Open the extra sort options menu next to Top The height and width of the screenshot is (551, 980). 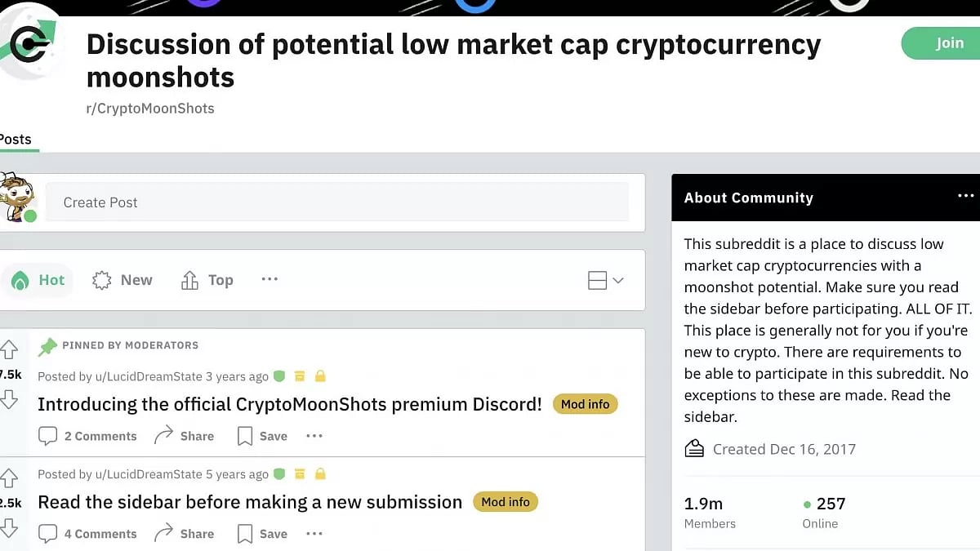click(x=269, y=280)
